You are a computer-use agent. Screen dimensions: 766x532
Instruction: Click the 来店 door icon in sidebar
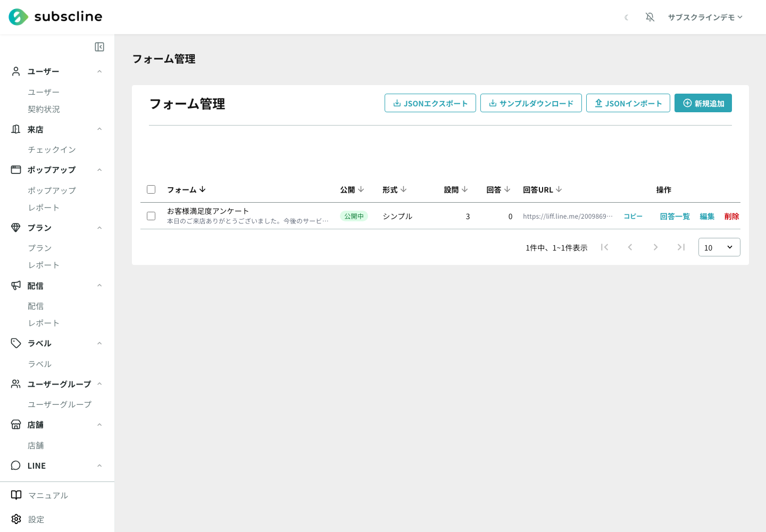(16, 129)
